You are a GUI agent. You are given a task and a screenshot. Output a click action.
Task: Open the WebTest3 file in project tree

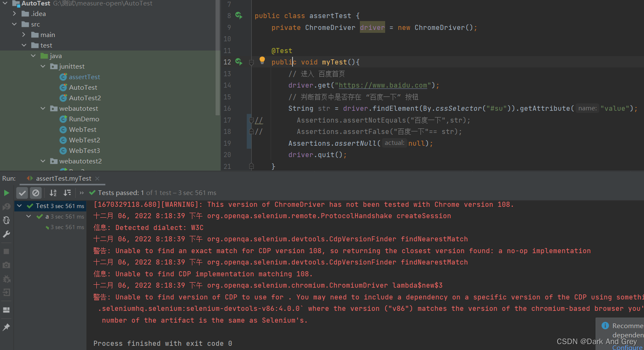click(x=85, y=150)
